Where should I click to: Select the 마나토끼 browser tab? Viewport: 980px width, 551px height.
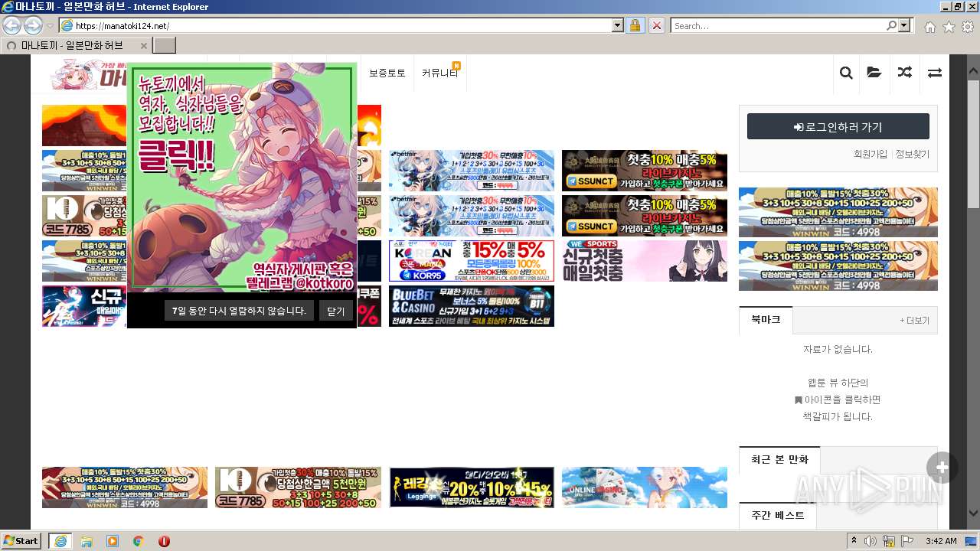76,45
